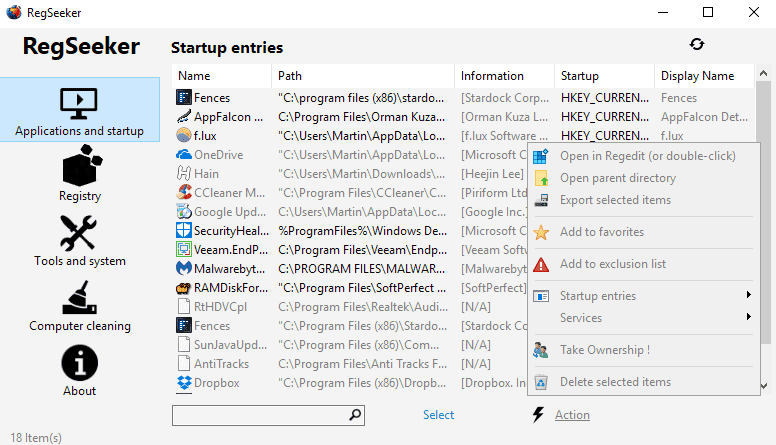Refresh the startup entries list
This screenshot has width=776, height=445.
click(x=697, y=45)
